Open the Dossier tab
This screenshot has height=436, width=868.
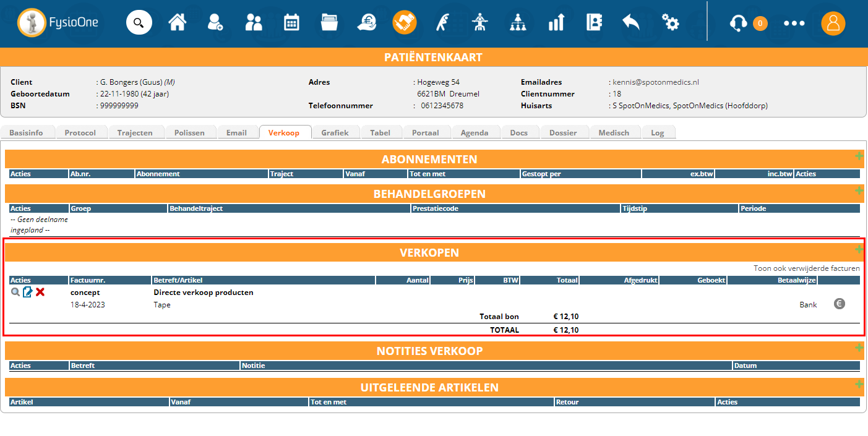(562, 133)
